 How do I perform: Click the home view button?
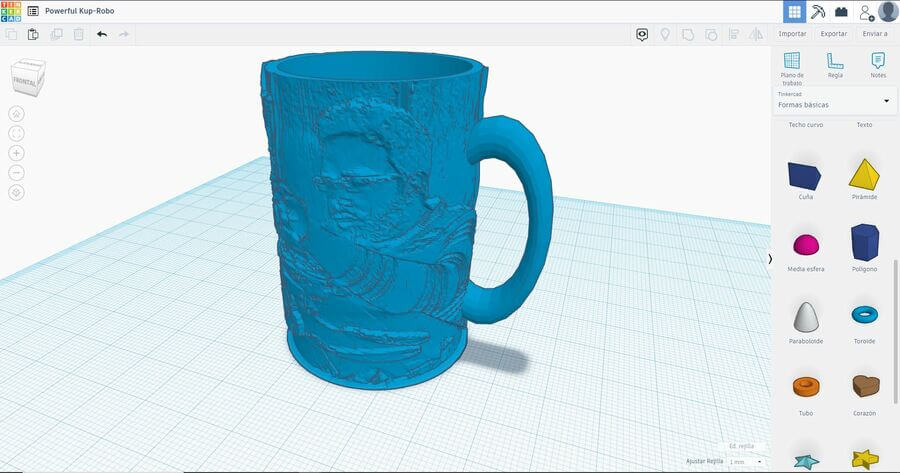pos(16,113)
